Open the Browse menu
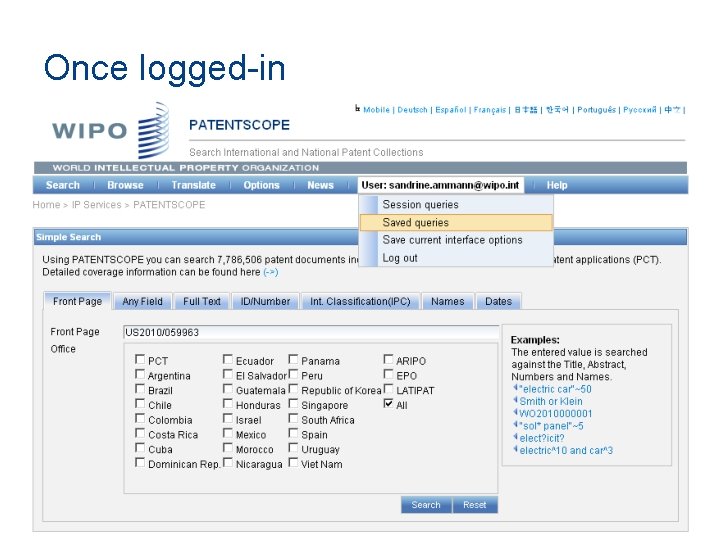720x540 pixels. pyautogui.click(x=125, y=185)
